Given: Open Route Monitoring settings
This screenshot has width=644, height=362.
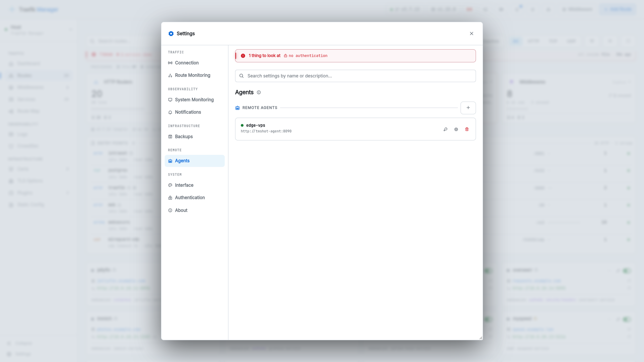Looking at the screenshot, I should tap(195, 75).
